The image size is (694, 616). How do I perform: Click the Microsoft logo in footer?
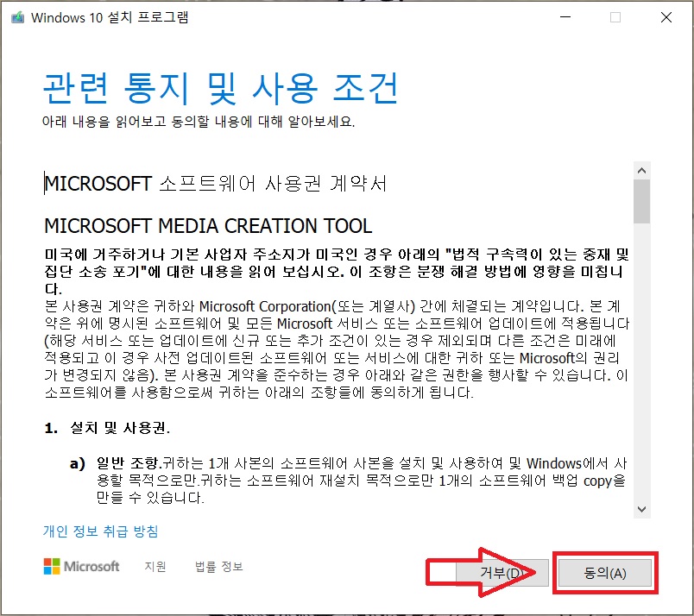click(81, 567)
